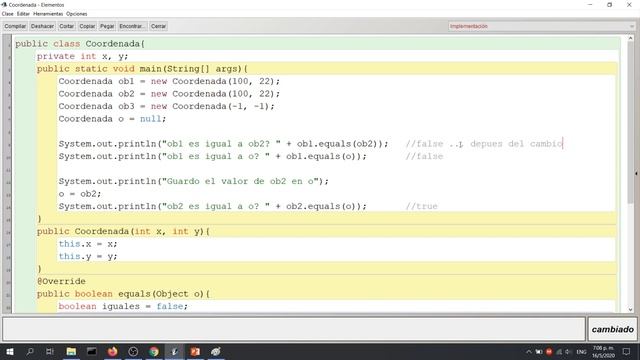
Task: Click the ENG language indicator
Action: (581, 352)
